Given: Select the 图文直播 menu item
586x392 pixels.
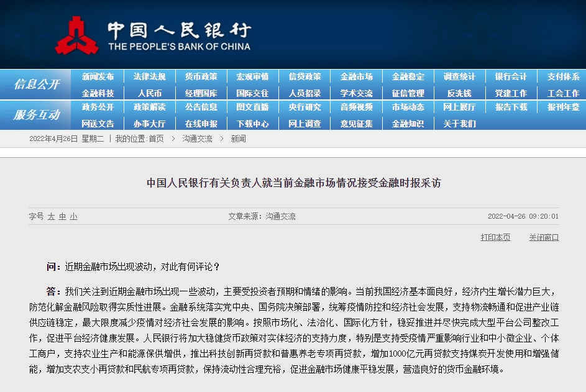Looking at the screenshot, I should [x=252, y=107].
